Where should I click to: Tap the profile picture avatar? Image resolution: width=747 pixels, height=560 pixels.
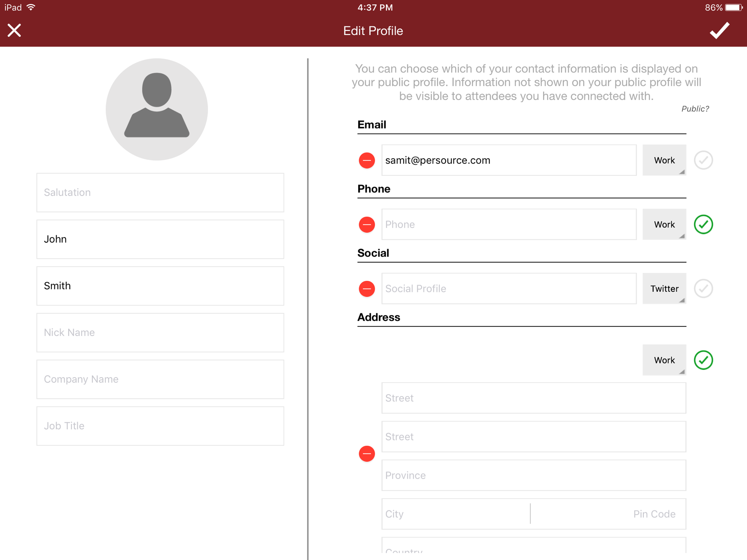click(x=157, y=109)
